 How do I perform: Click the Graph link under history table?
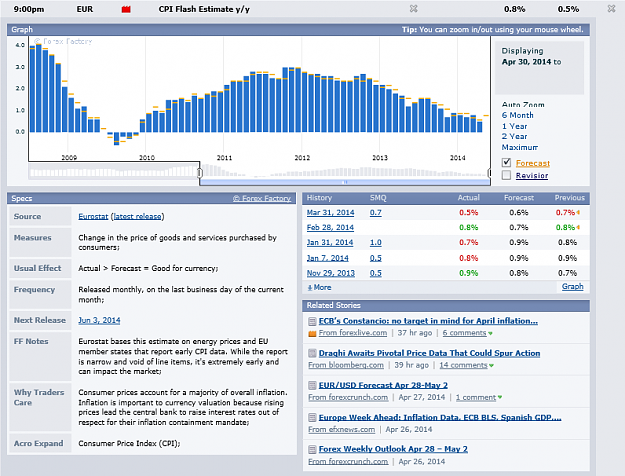tap(572, 287)
